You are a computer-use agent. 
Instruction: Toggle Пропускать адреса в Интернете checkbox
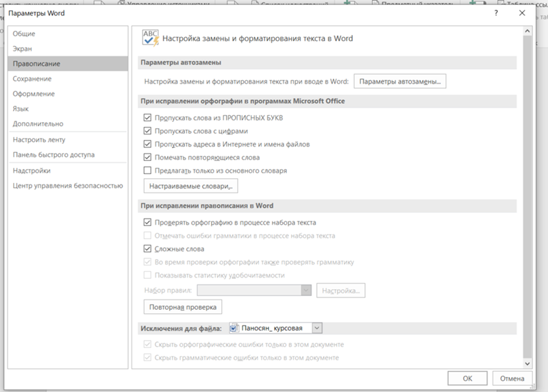[147, 144]
